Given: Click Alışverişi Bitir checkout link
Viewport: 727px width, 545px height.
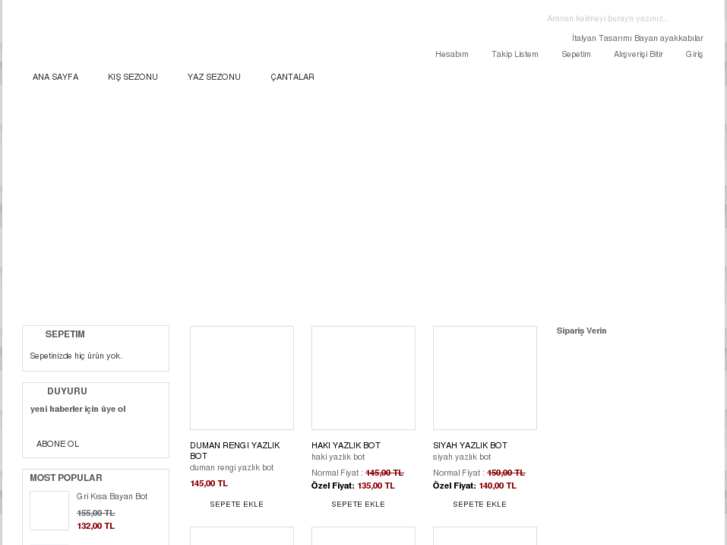Looking at the screenshot, I should pyautogui.click(x=638, y=54).
